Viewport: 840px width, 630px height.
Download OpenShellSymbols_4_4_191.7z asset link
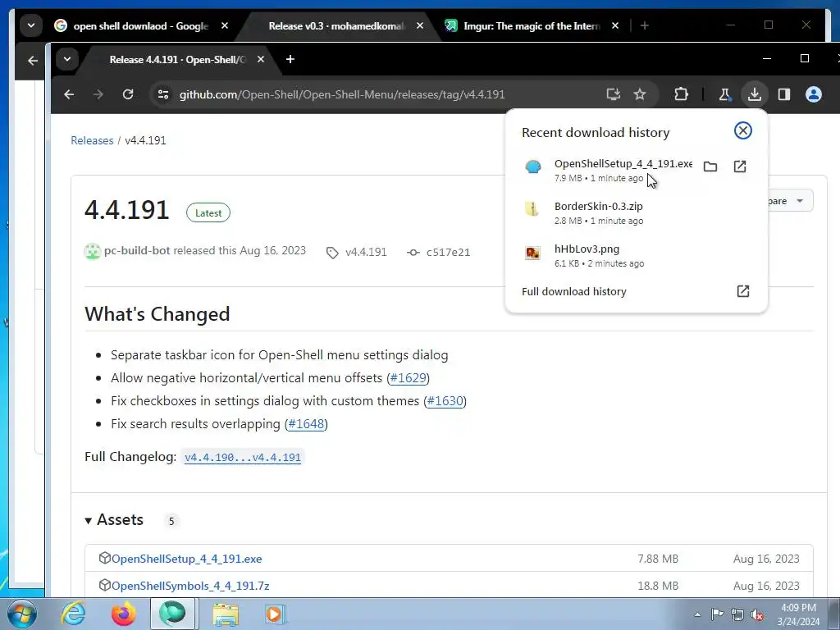(190, 586)
